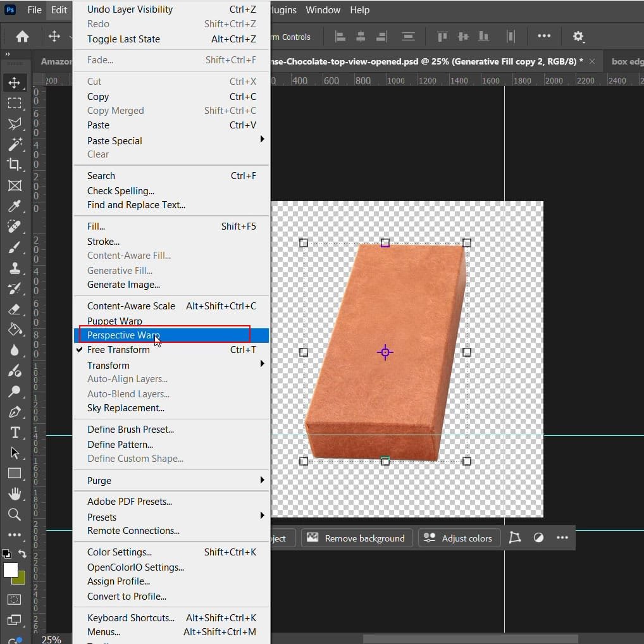Viewport: 644px width, 644px height.
Task: Select the Spot Healing Brush tool
Action: click(x=15, y=226)
